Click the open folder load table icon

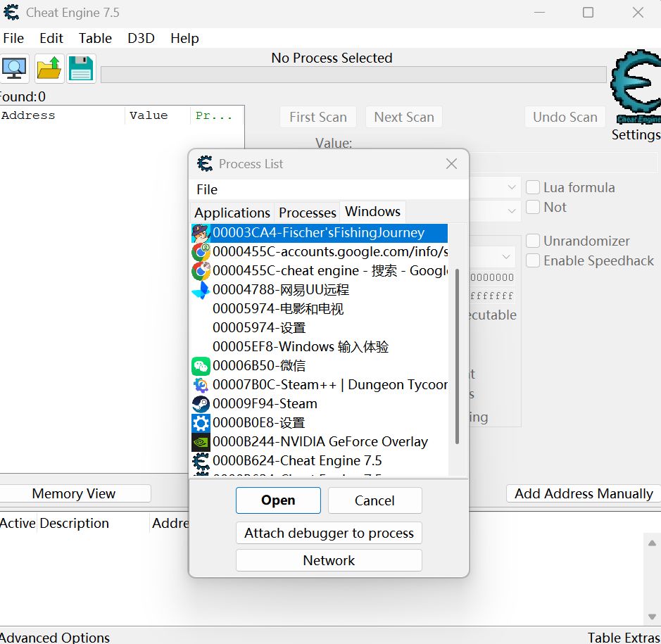pyautogui.click(x=49, y=68)
